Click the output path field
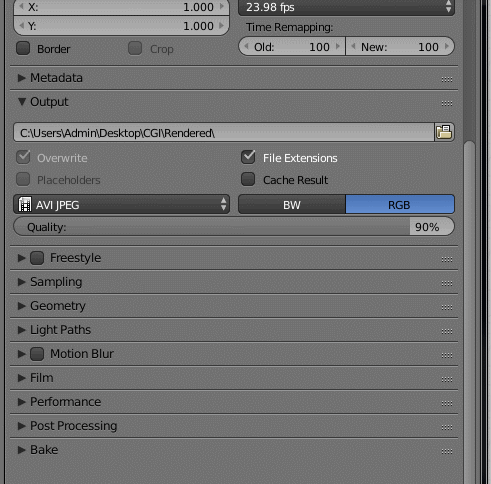 (x=224, y=132)
